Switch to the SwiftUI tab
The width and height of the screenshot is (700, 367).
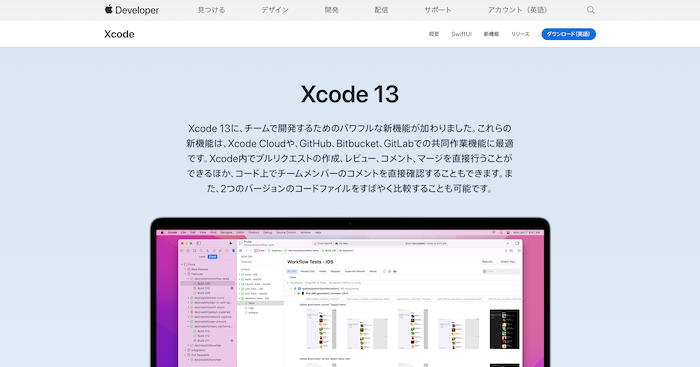(x=461, y=34)
